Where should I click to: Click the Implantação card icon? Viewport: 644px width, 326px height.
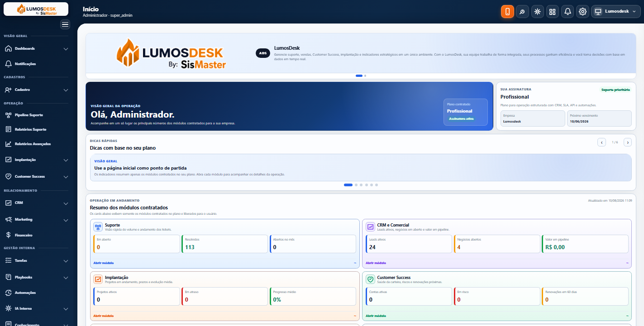click(98, 279)
